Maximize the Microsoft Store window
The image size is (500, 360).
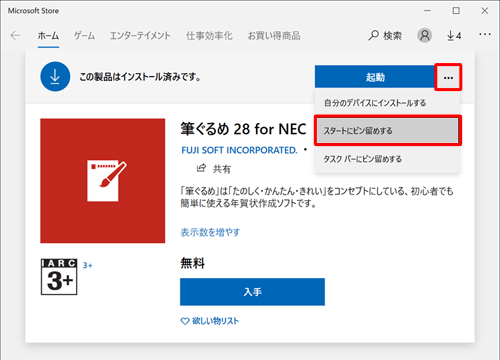pyautogui.click(x=456, y=11)
